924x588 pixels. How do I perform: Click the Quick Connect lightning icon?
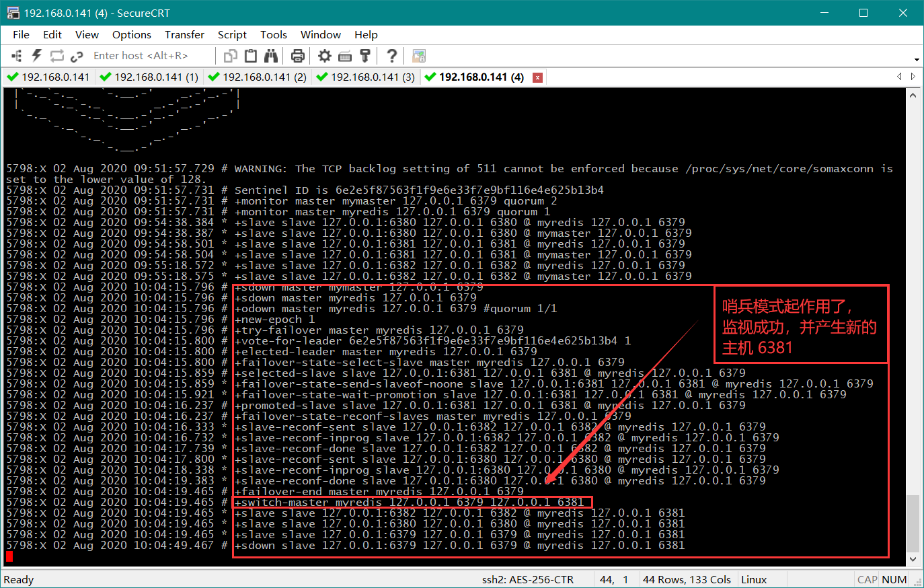pos(36,56)
